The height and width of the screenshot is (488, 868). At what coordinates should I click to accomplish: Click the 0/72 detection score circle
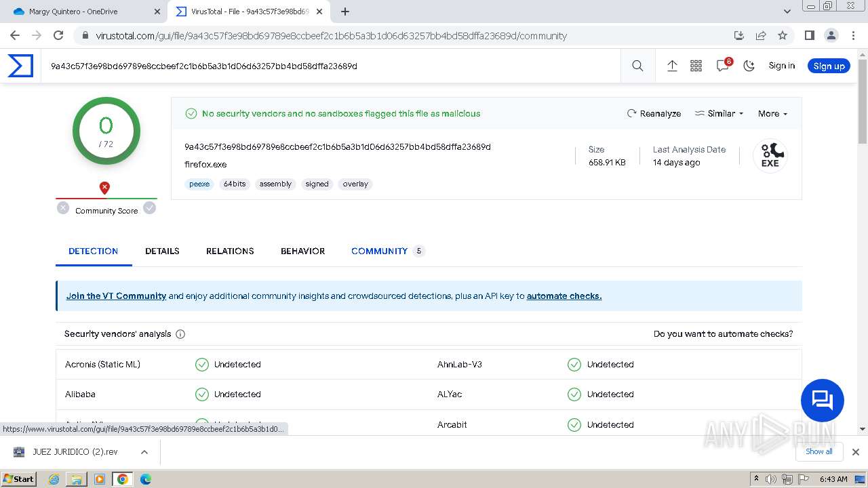[x=106, y=131]
